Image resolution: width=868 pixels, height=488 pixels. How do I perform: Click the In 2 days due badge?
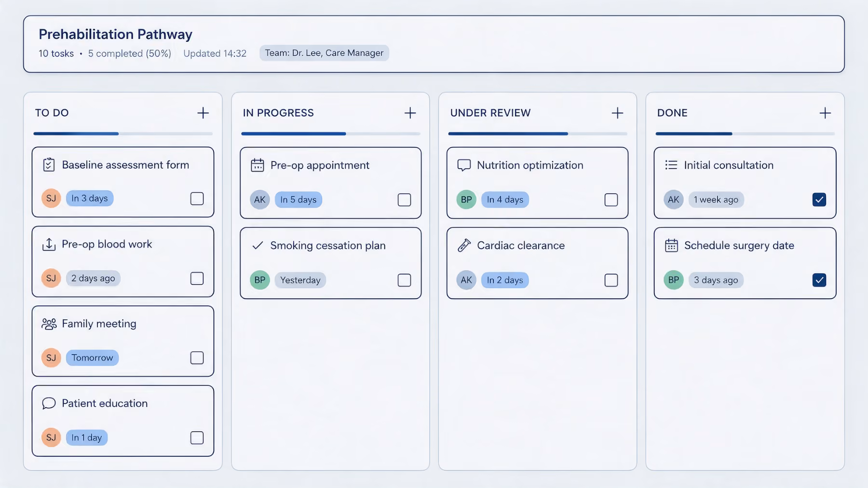coord(505,280)
